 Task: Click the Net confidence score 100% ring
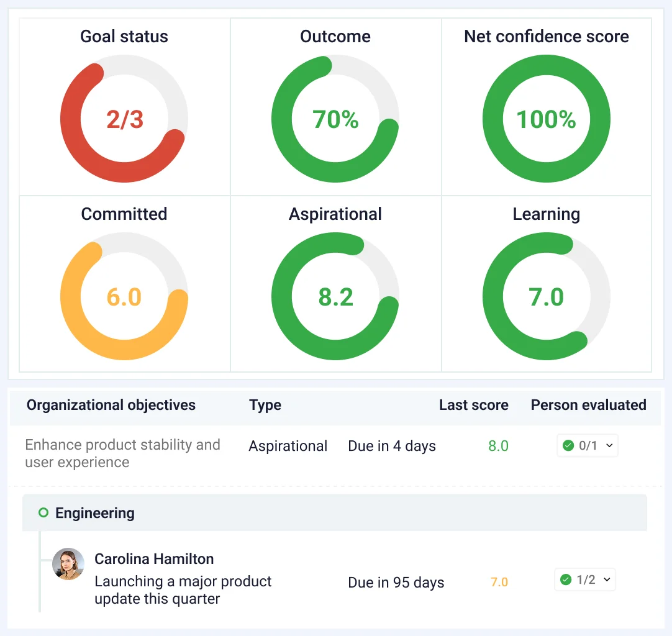tap(546, 119)
